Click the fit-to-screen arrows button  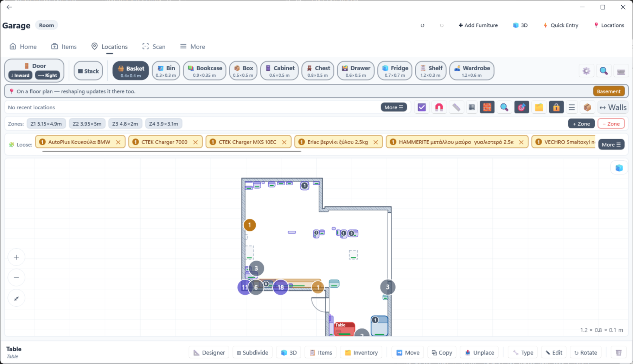tap(17, 298)
